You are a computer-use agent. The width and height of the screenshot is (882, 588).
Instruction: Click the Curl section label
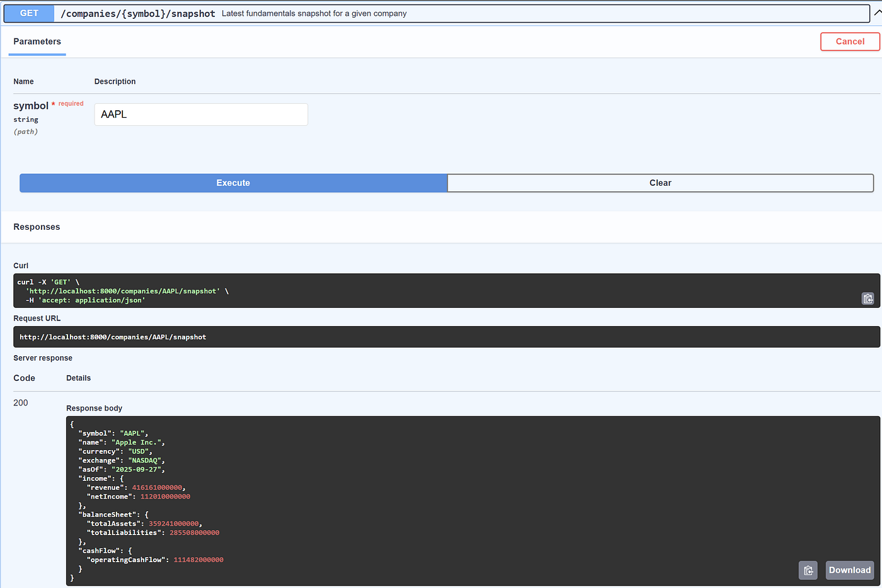(x=21, y=266)
